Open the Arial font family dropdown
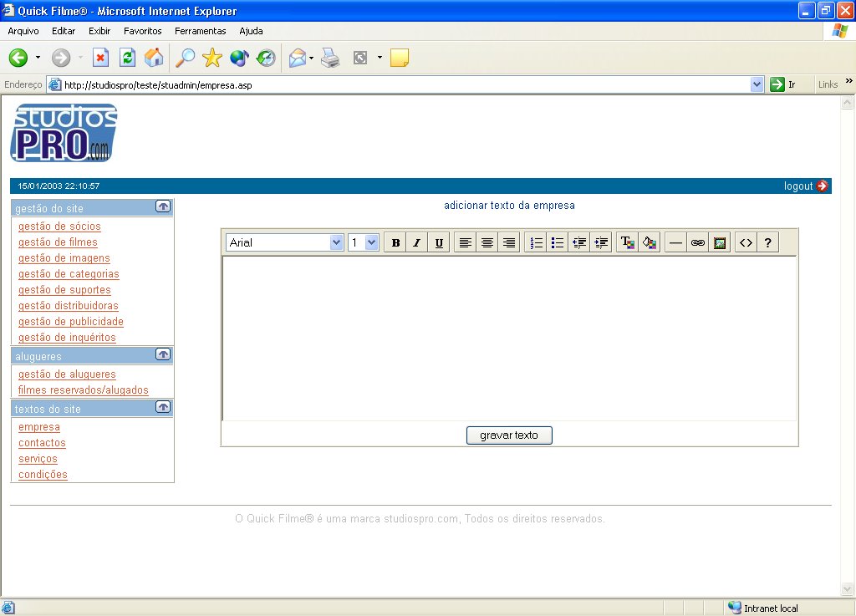The width and height of the screenshot is (856, 616). (285, 242)
